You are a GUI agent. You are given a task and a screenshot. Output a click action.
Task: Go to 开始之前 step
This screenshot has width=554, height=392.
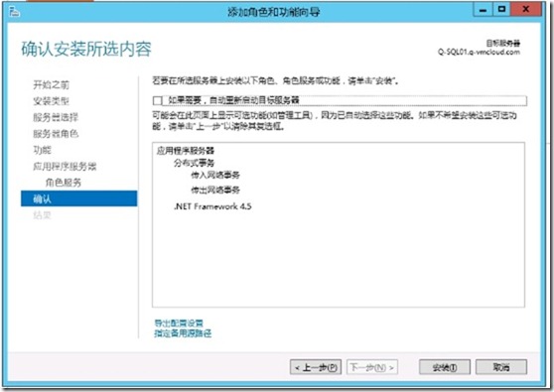tap(52, 84)
